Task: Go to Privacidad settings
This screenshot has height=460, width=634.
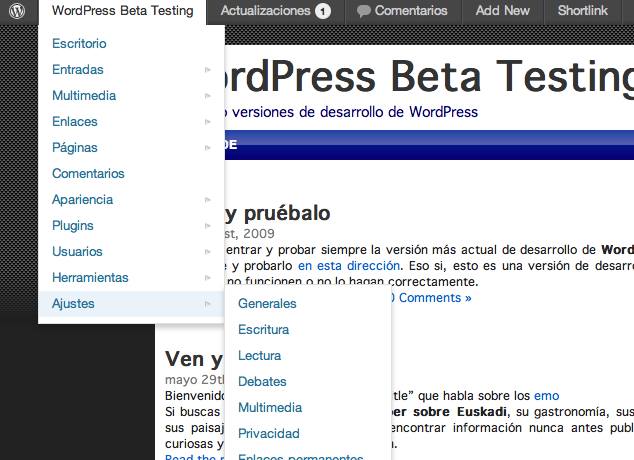Action: tap(269, 434)
